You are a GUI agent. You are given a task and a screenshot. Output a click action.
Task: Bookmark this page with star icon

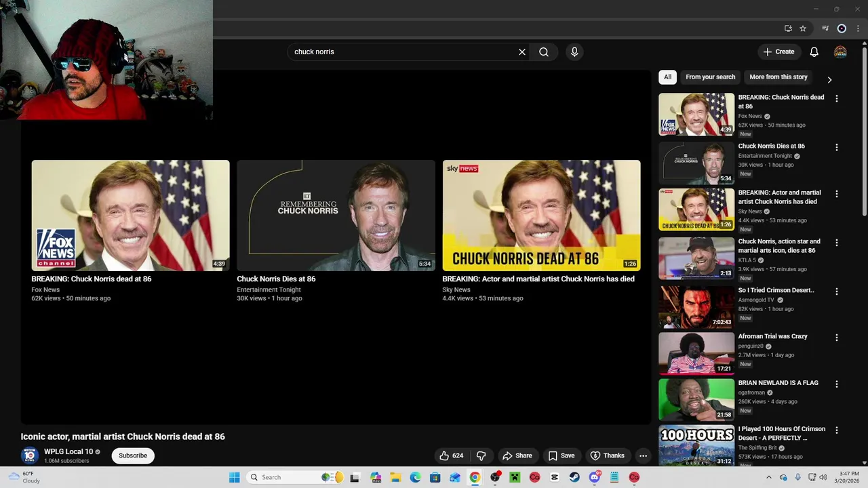(803, 28)
